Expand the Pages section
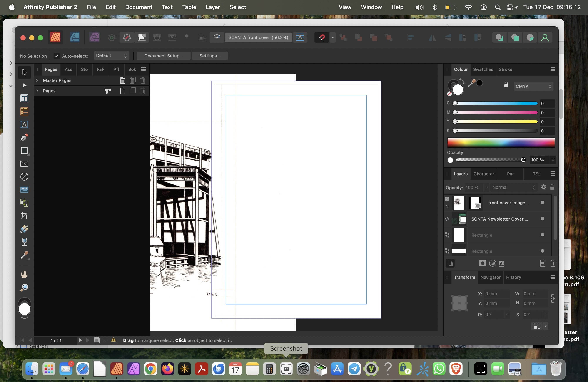 pos(37,91)
